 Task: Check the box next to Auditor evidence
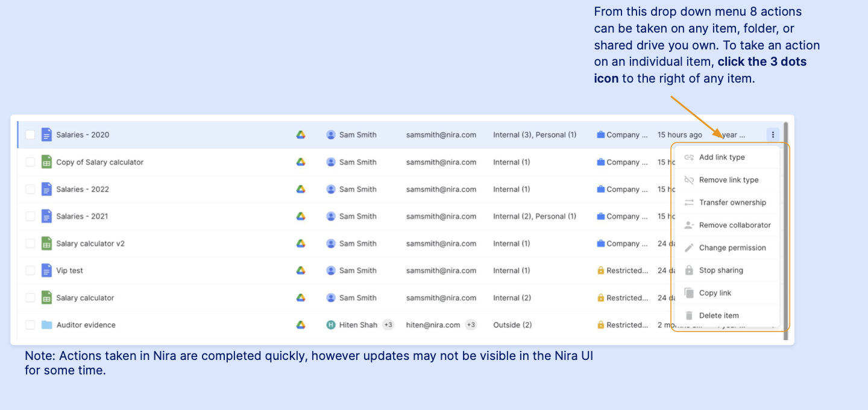coord(30,325)
